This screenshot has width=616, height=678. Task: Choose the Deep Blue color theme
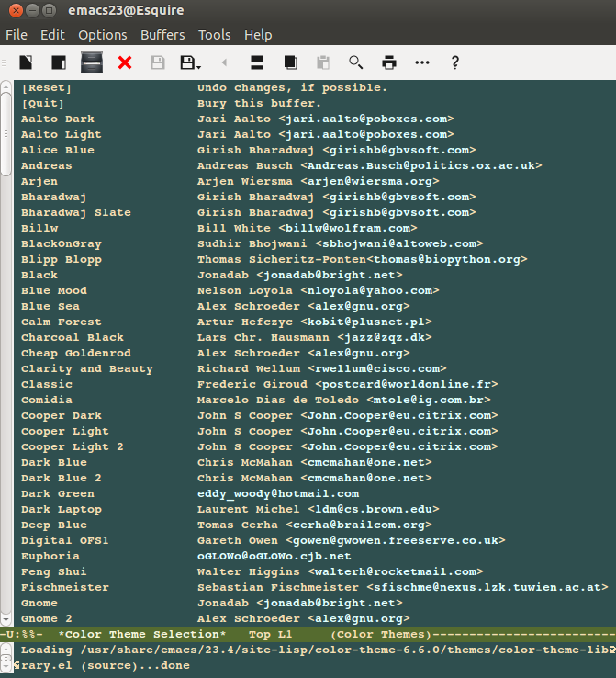[54, 525]
